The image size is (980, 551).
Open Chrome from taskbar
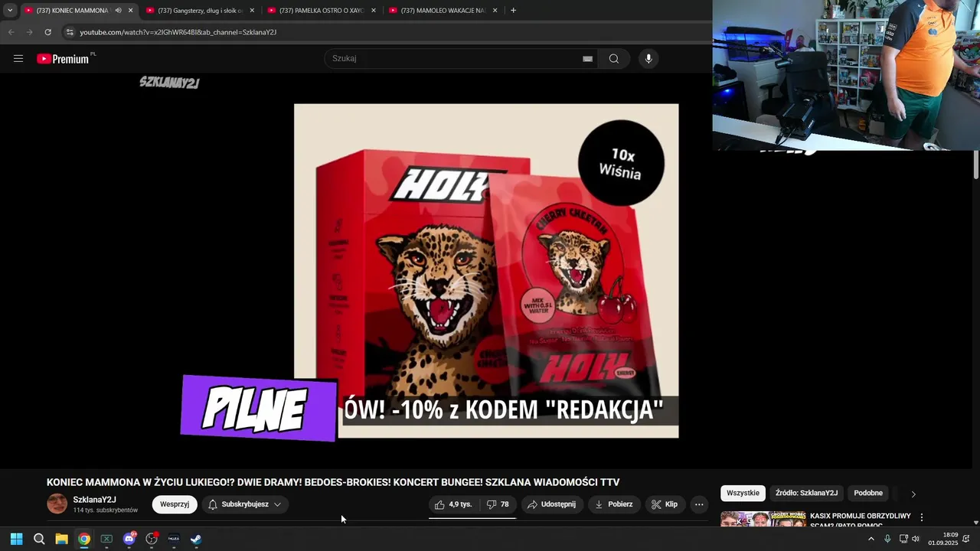click(x=84, y=539)
